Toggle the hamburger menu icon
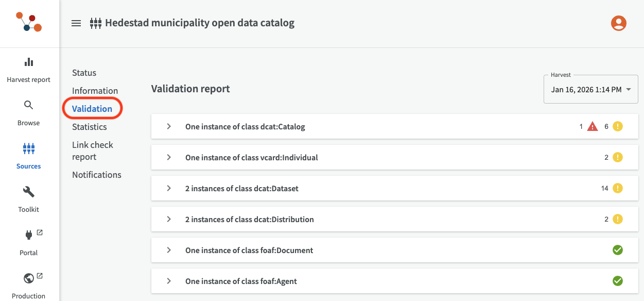This screenshot has height=301, width=644. [x=76, y=23]
